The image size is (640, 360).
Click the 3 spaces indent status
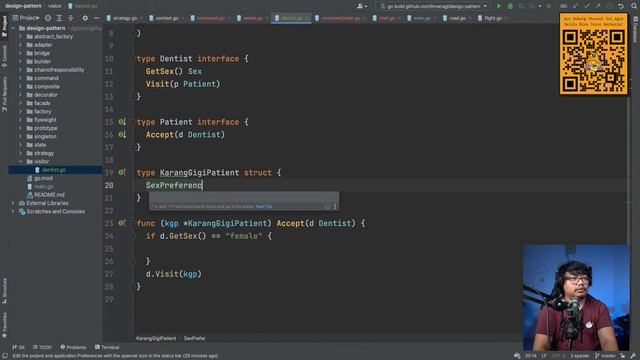[x=580, y=356]
